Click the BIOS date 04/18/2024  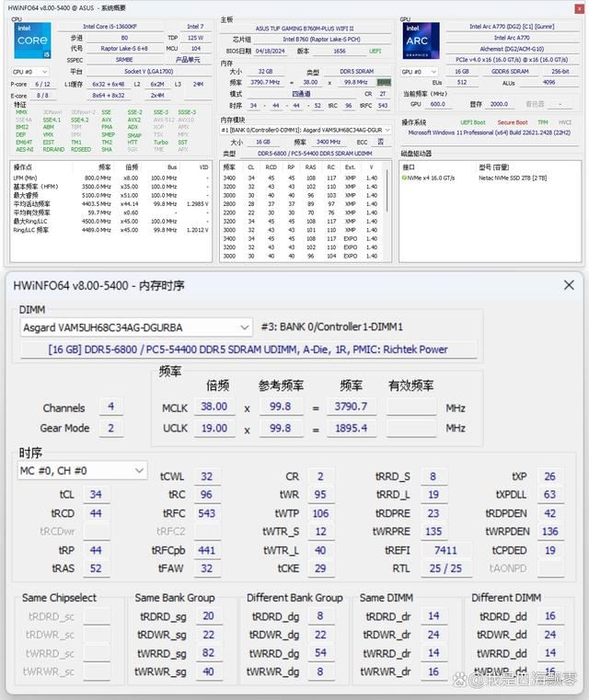(271, 51)
